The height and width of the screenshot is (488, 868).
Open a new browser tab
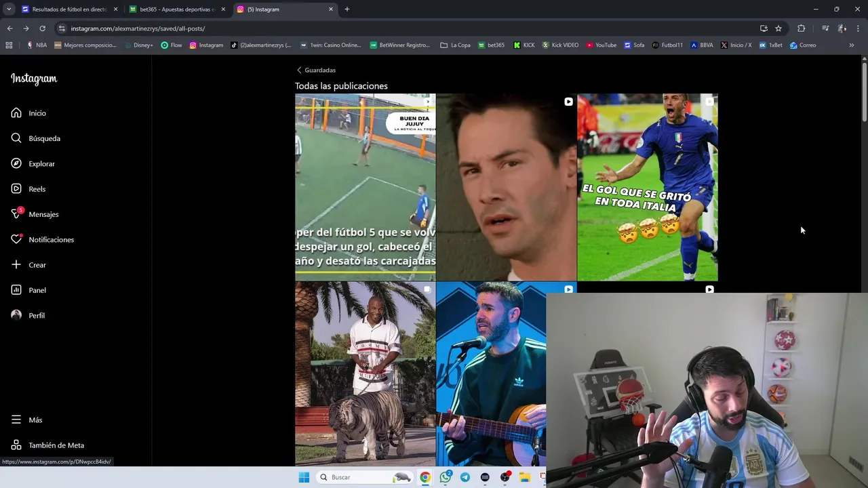pos(347,9)
